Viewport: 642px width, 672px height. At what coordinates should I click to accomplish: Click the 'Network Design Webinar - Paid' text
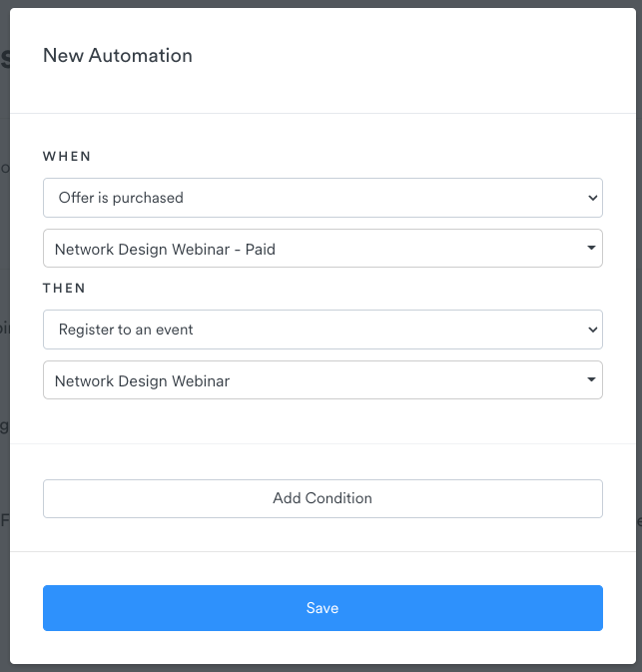pyautogui.click(x=165, y=249)
